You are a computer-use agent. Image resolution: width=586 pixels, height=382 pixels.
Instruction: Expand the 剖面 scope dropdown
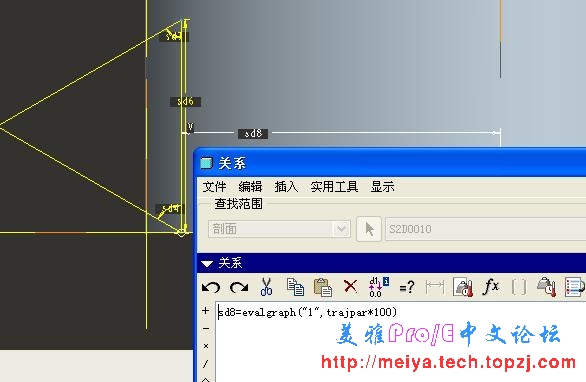click(341, 229)
